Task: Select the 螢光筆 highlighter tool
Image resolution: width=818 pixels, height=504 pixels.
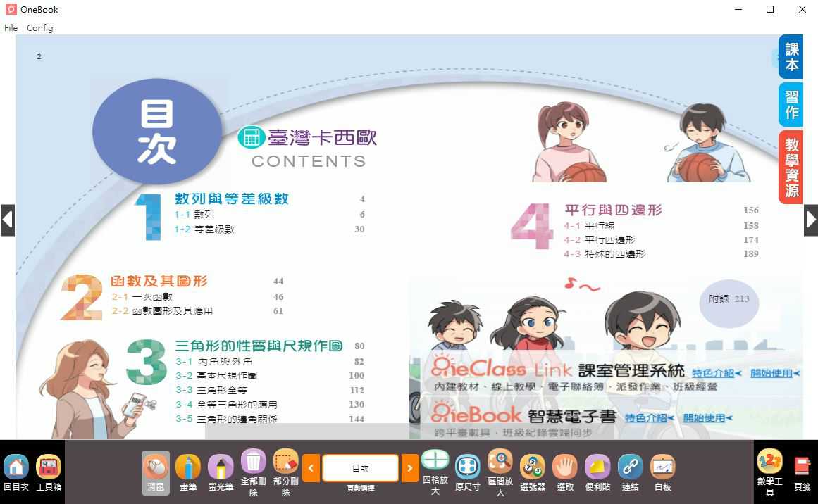Action: click(221, 473)
